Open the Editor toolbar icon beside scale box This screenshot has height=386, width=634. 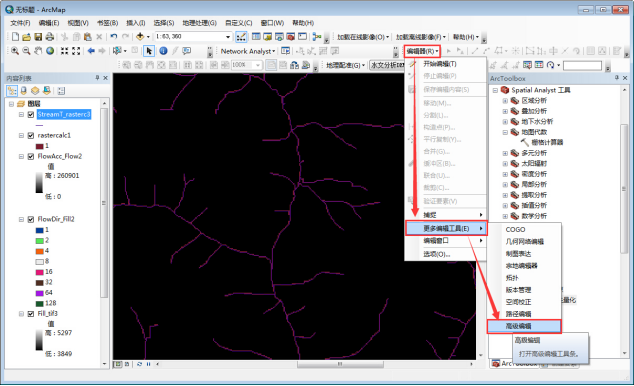pos(241,37)
